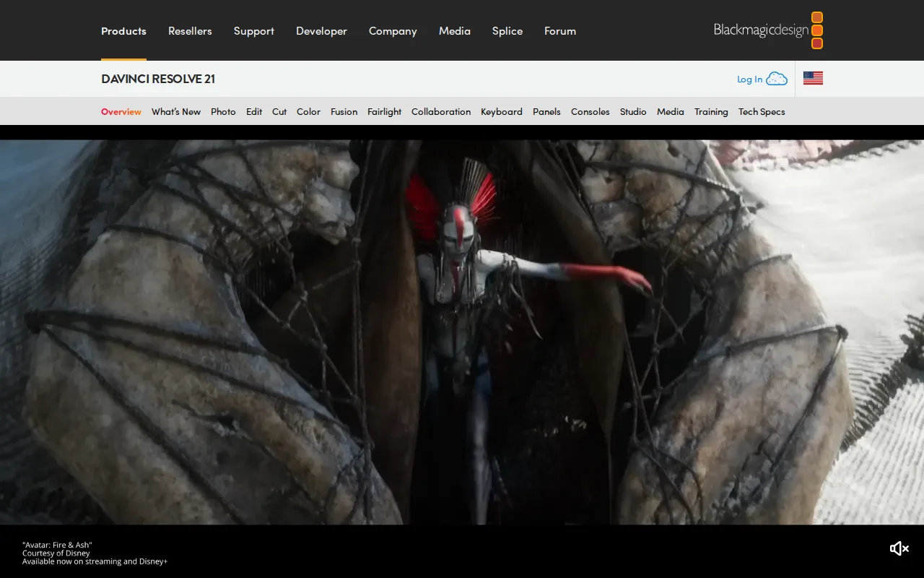Image resolution: width=924 pixels, height=578 pixels.
Task: Unmute the video with the speaker icon
Action: [x=899, y=549]
